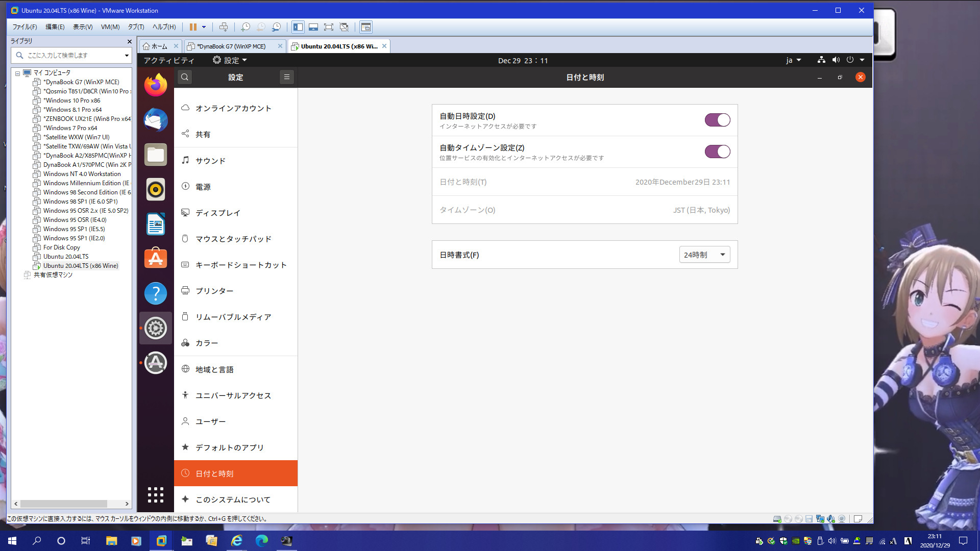Open the VM(M) menu
Image resolution: width=980 pixels, height=551 pixels.
[x=110, y=27]
